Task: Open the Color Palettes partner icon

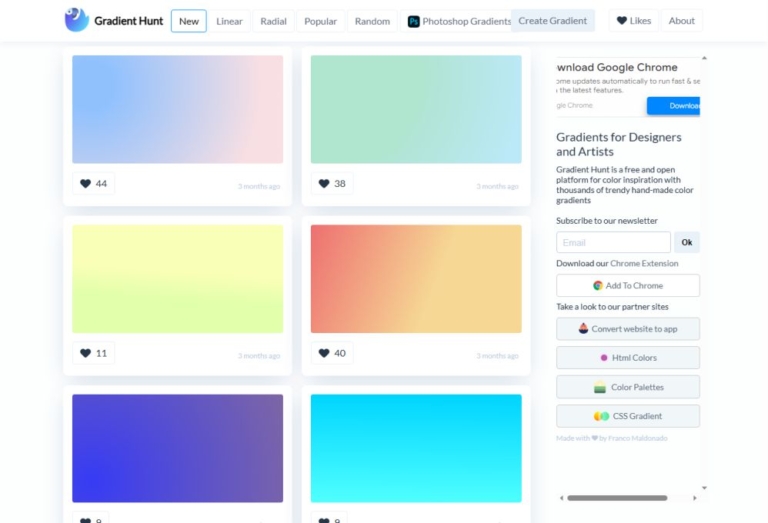Action: pyautogui.click(x=600, y=387)
